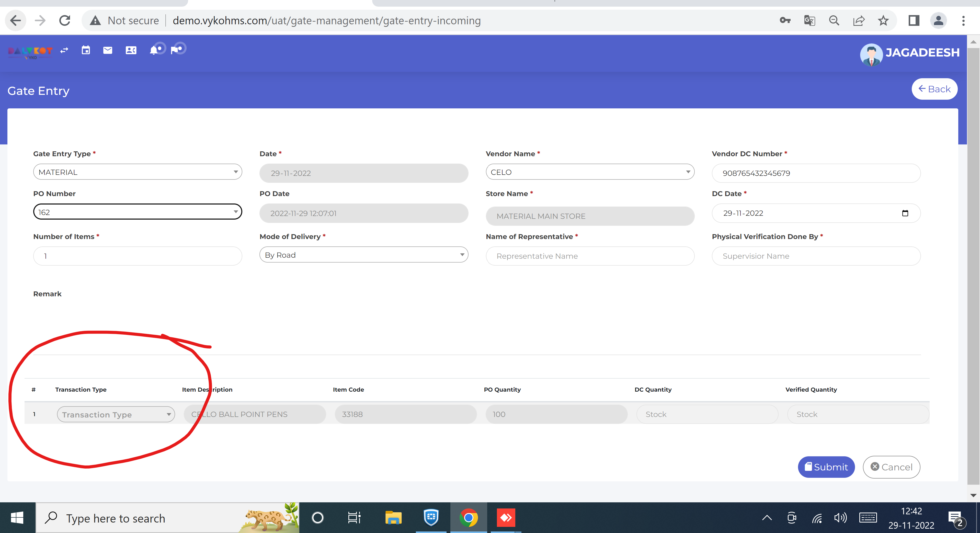Viewport: 980px width, 533px height.
Task: Click the contact card icon in header
Action: click(x=131, y=50)
